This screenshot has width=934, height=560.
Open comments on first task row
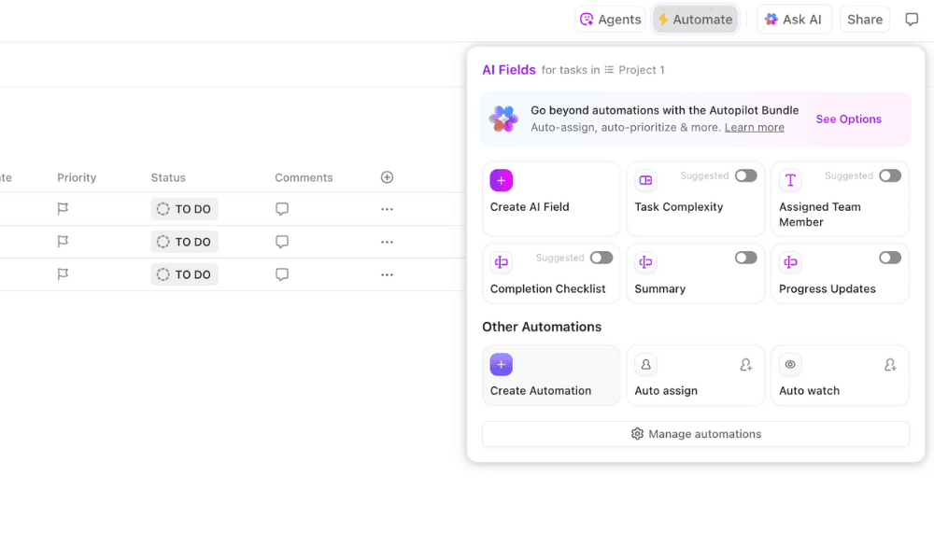282,209
